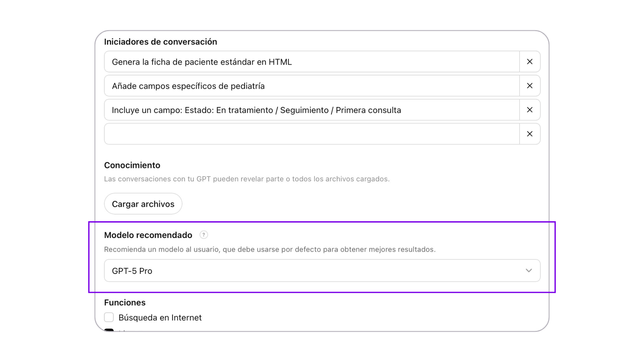Edit the 'Añade campos específicos de pediatría' starter
This screenshot has height=362, width=644.
[x=312, y=86]
